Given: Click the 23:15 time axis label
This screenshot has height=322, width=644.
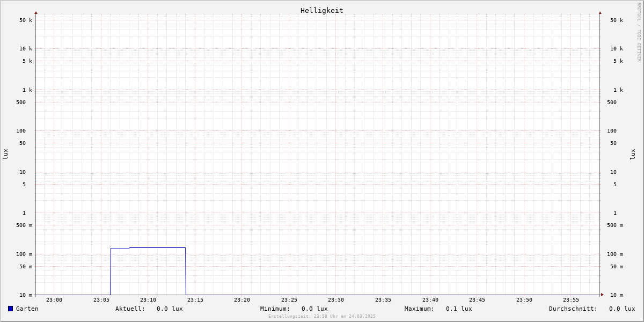Looking at the screenshot, I should [195, 300].
